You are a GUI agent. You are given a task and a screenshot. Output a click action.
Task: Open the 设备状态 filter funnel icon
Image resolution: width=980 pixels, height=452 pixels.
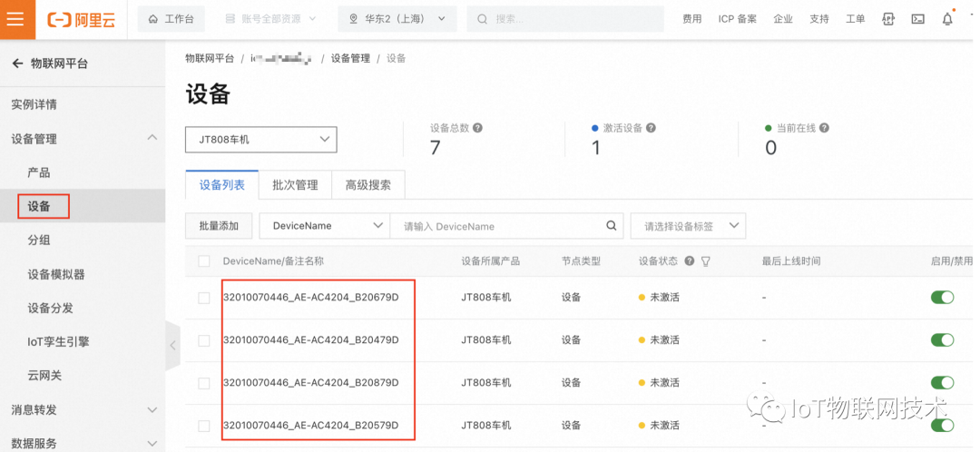click(x=706, y=261)
